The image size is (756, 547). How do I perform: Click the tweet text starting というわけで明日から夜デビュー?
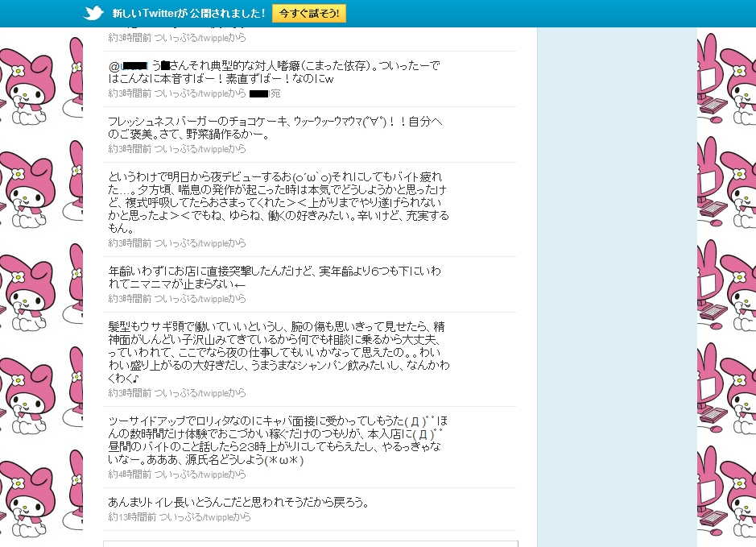pyautogui.click(x=279, y=202)
